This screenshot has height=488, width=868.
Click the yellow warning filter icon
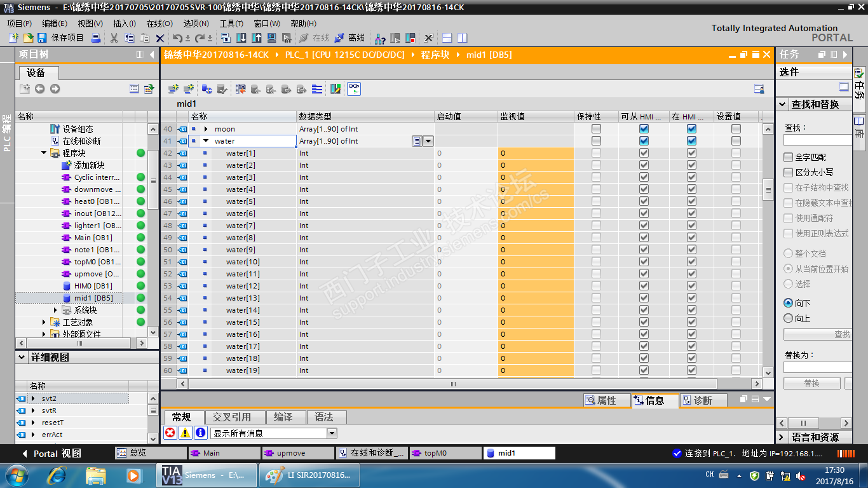pyautogui.click(x=185, y=433)
